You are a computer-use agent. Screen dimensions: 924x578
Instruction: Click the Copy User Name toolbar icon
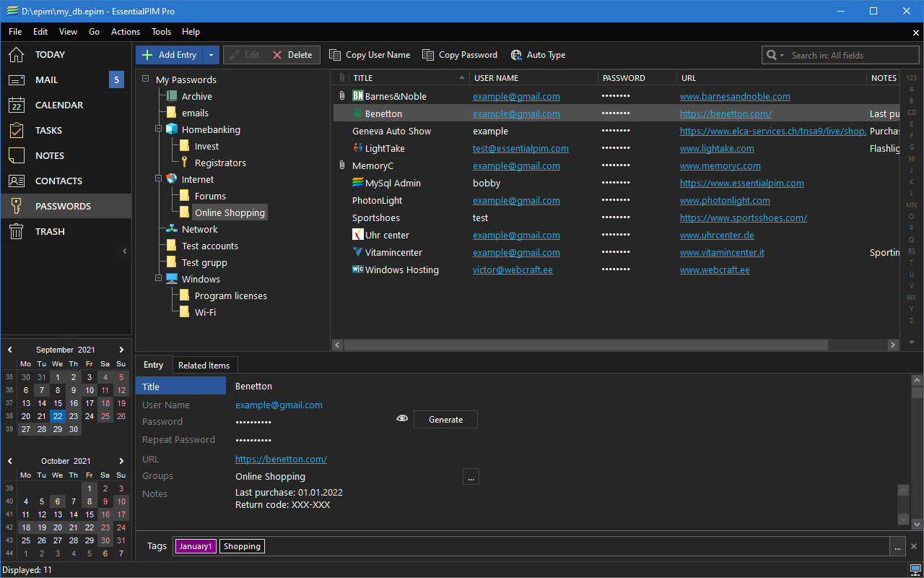pos(335,55)
